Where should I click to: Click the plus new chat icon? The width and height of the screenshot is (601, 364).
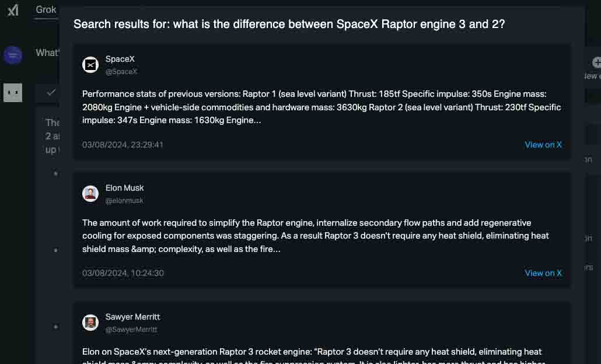coord(596,62)
